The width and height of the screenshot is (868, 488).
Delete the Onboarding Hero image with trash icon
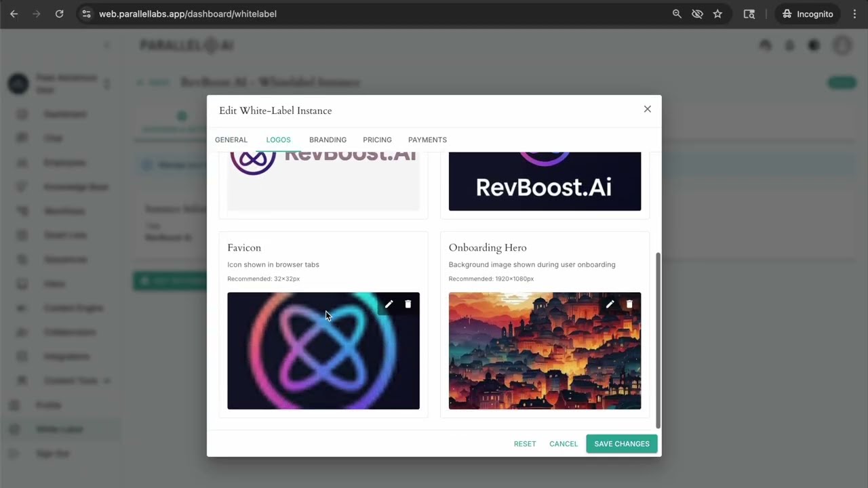pos(629,304)
